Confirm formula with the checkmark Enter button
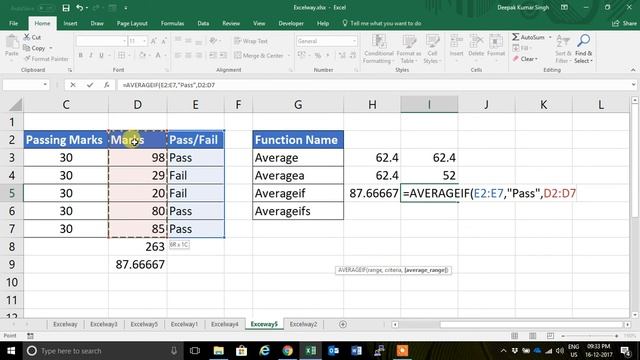The image size is (640, 360). 90,85
